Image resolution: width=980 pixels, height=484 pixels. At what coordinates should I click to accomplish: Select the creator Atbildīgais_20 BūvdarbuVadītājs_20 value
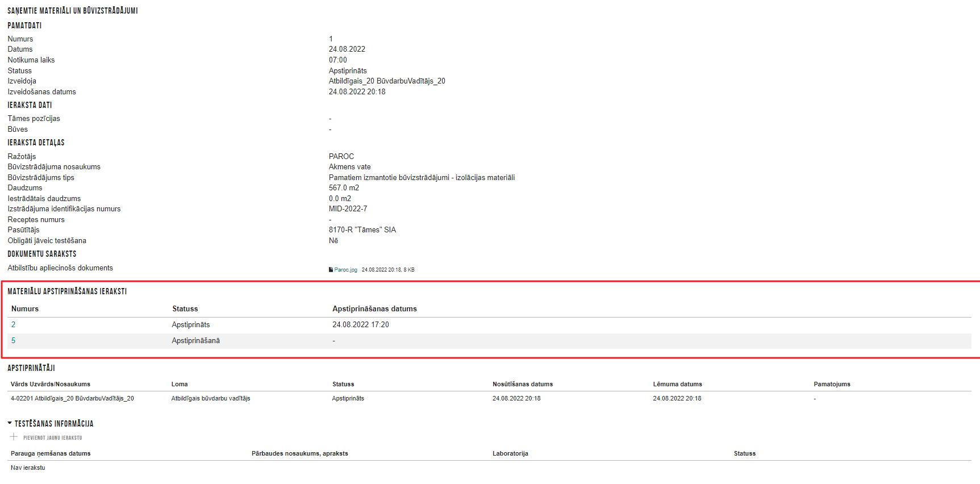[387, 81]
